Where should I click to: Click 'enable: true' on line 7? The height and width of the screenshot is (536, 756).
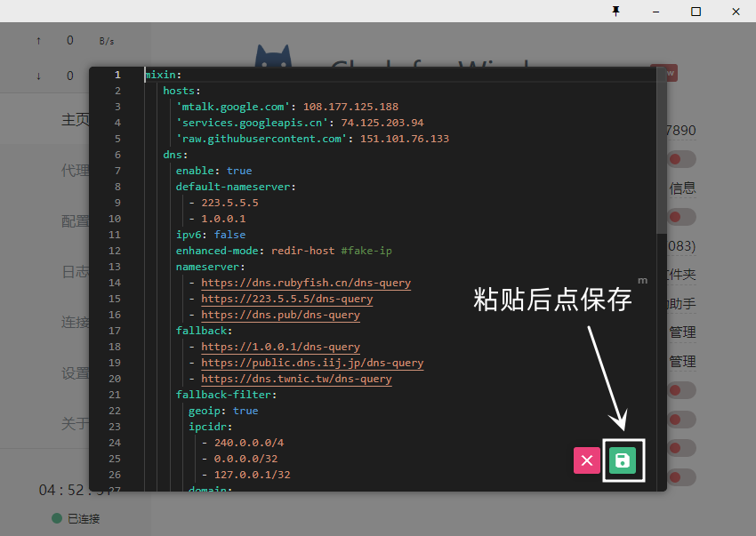214,171
